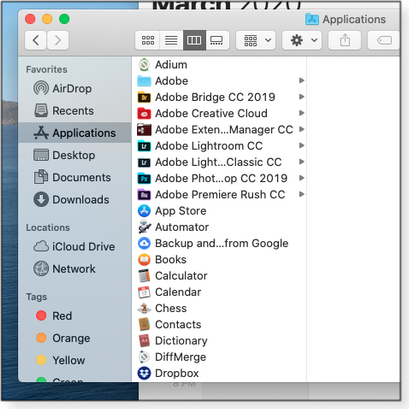Screen dimensions: 409x409
Task: Switch to list view
Action: pyautogui.click(x=171, y=40)
